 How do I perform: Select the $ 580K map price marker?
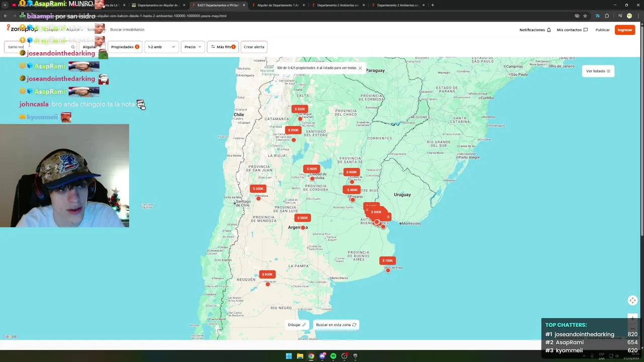302,218
